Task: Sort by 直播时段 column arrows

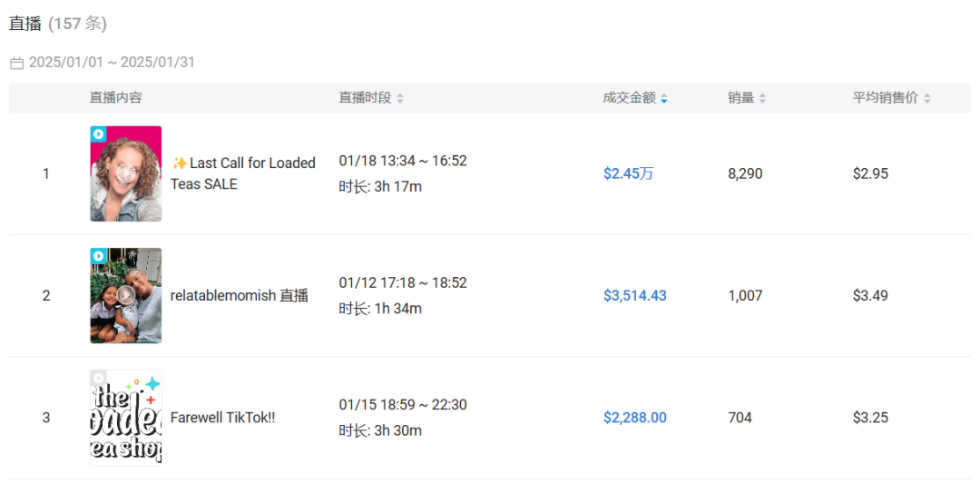Action: tap(400, 98)
